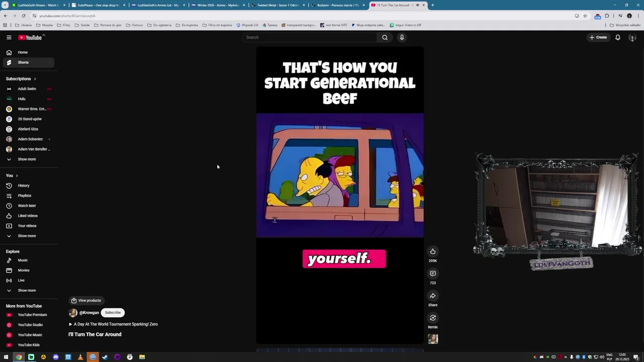
Task: Open the Muzyka bookmarks folder
Action: (x=44, y=25)
